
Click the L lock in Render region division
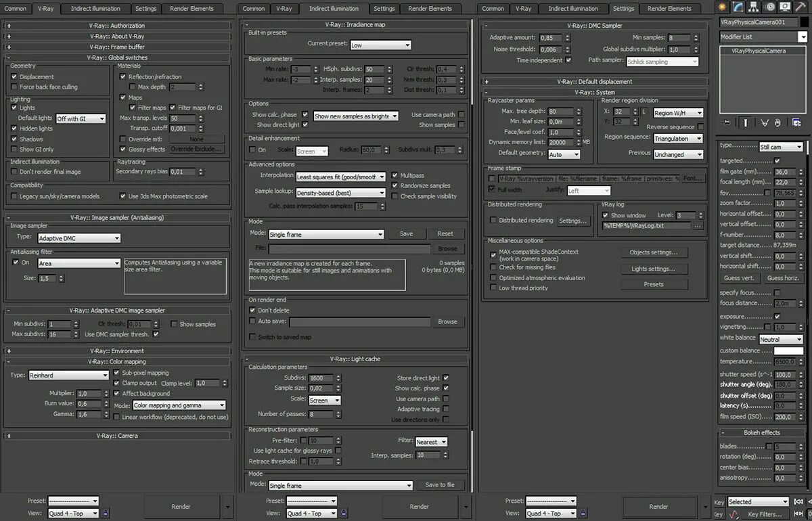644,112
